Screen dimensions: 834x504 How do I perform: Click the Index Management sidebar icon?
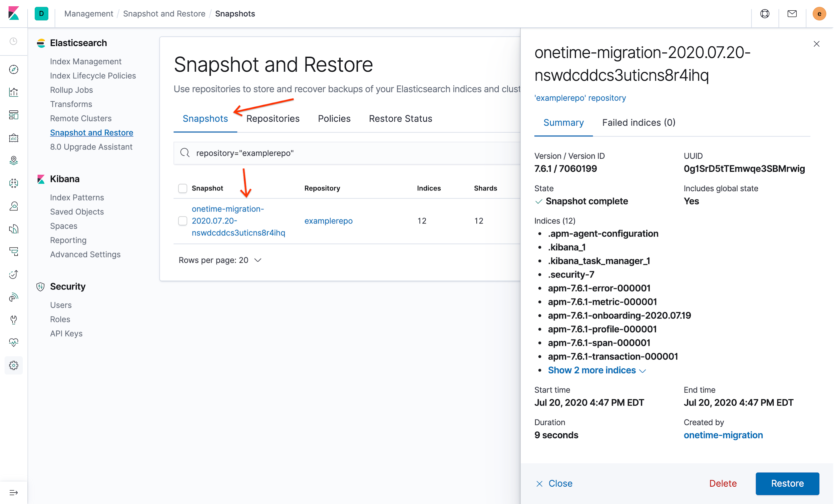[x=86, y=61]
